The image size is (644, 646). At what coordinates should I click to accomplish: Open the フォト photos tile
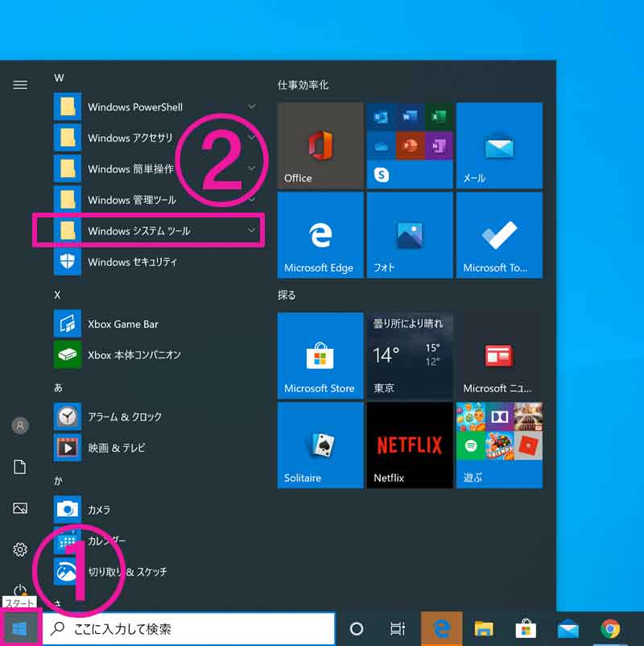409,235
